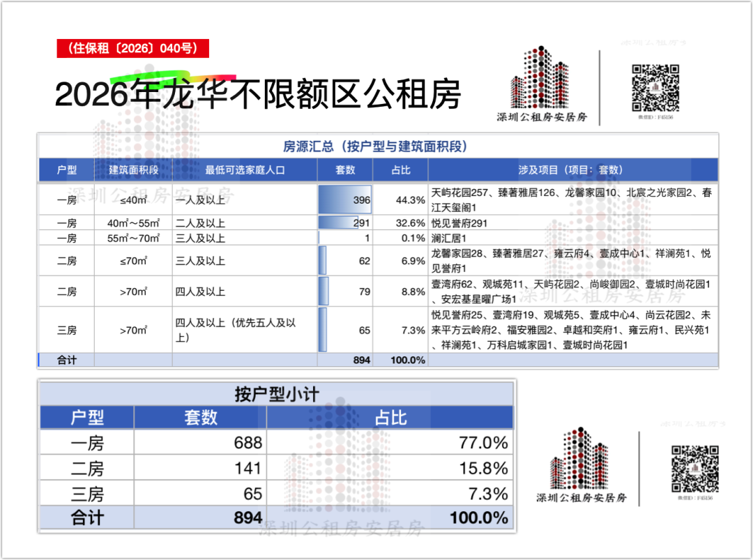Select the 396 units data bar cell
753x560 pixels.
345,199
